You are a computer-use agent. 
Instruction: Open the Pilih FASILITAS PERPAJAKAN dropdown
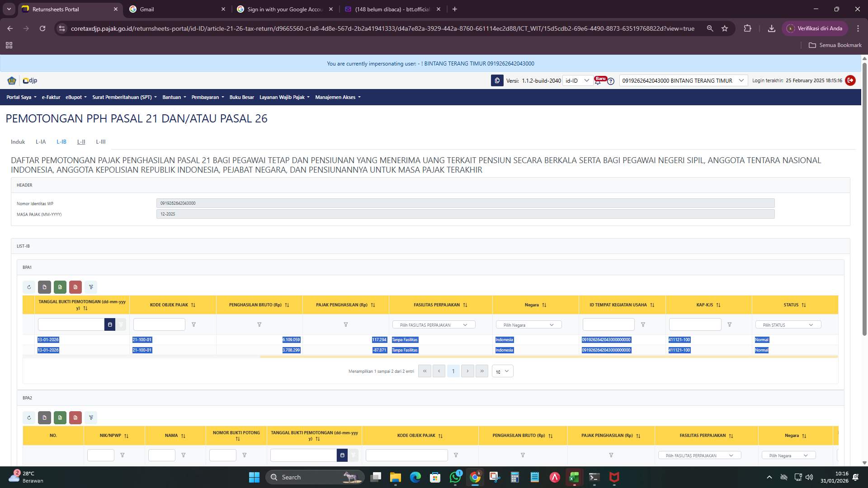point(434,324)
